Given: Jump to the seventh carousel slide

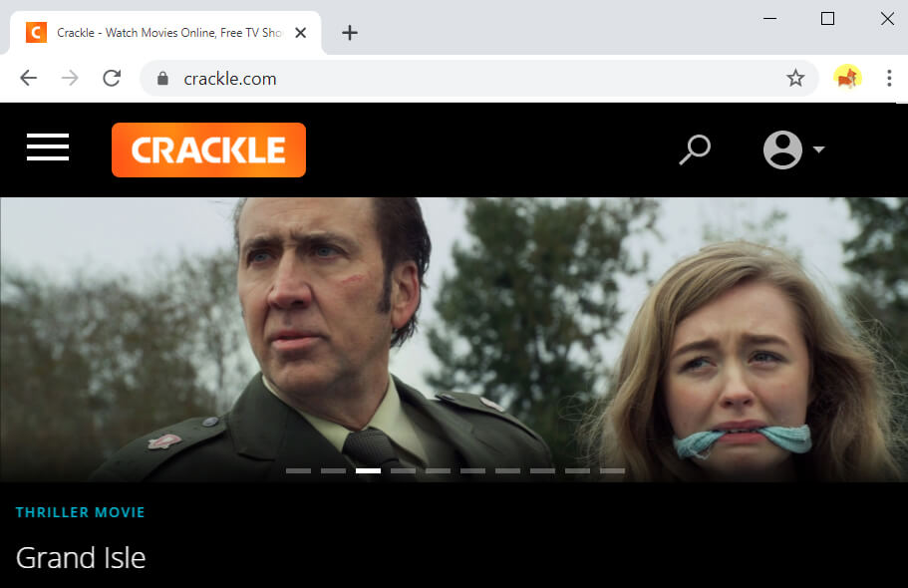Looking at the screenshot, I should click(508, 471).
